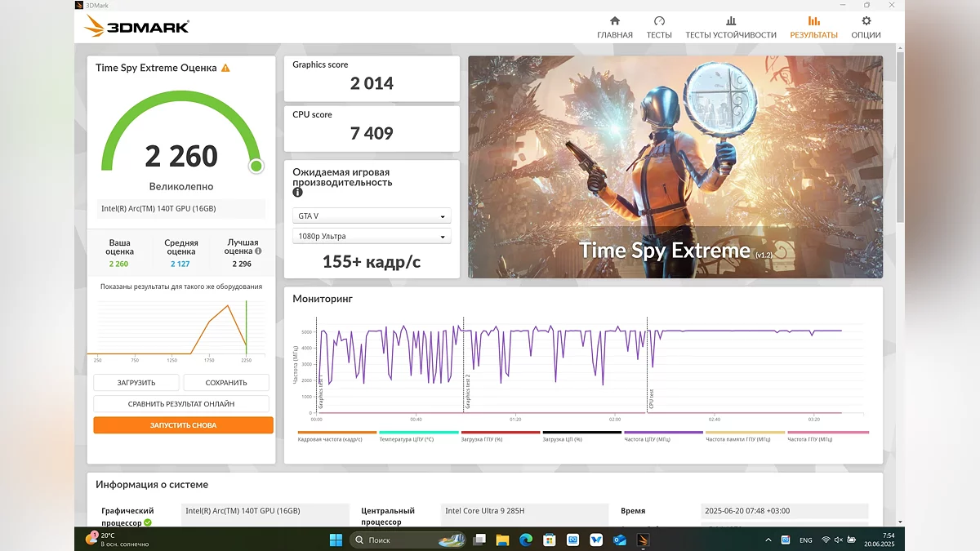Click the Средняя оценка value 2 127

pos(181,264)
